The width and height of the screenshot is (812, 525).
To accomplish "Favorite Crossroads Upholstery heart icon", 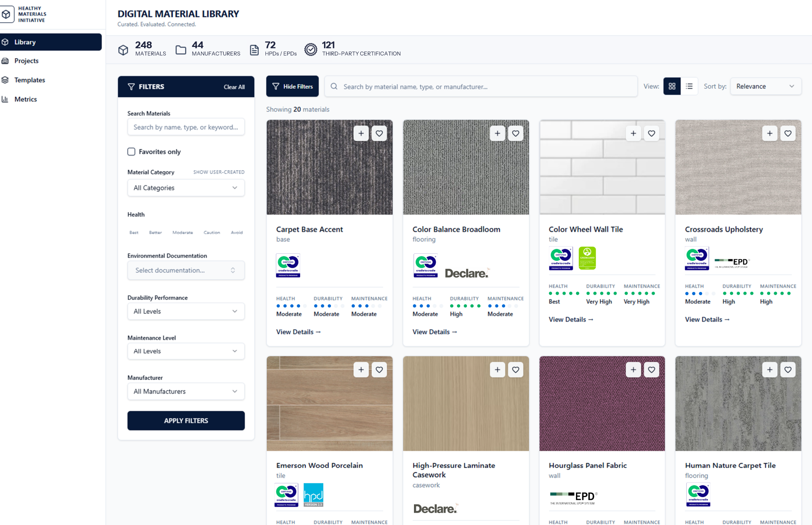I will point(788,133).
